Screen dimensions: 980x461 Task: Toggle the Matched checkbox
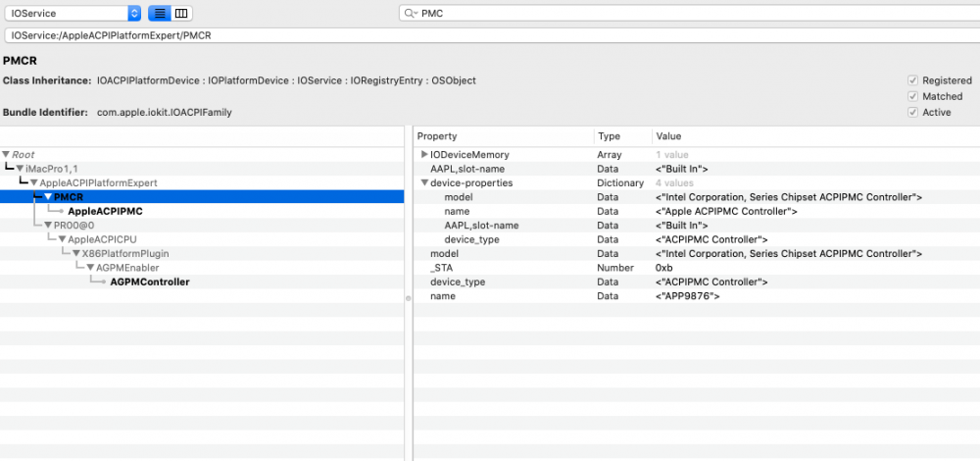click(912, 96)
